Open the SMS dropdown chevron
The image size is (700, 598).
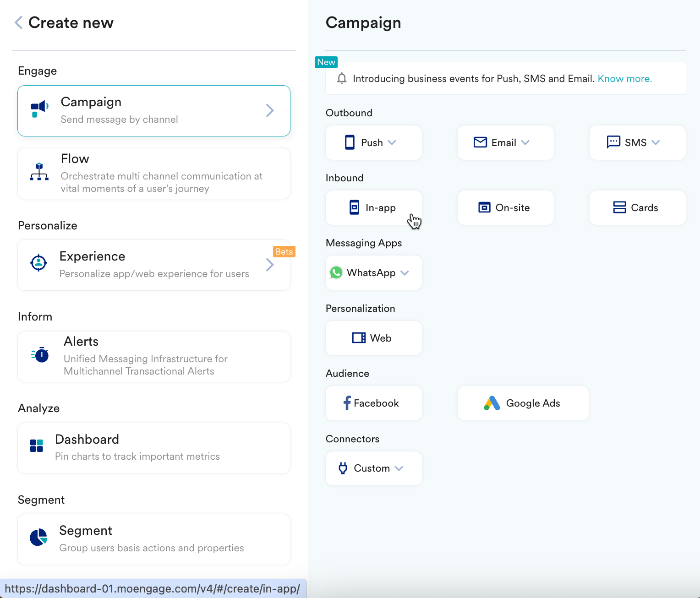[656, 142]
